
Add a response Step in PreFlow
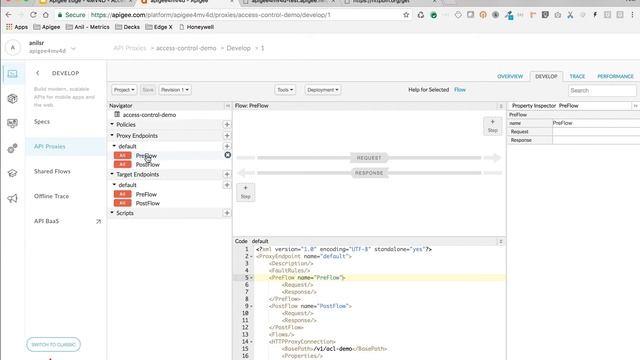(245, 192)
